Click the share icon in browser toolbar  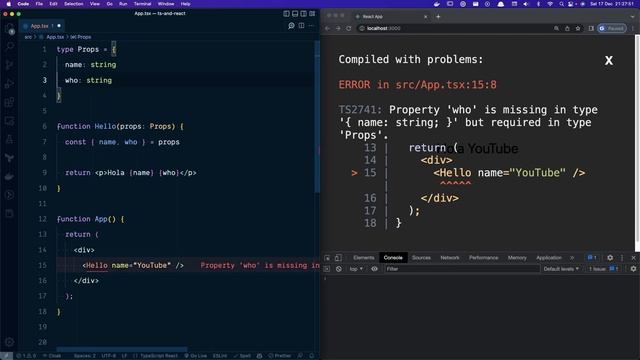point(567,28)
